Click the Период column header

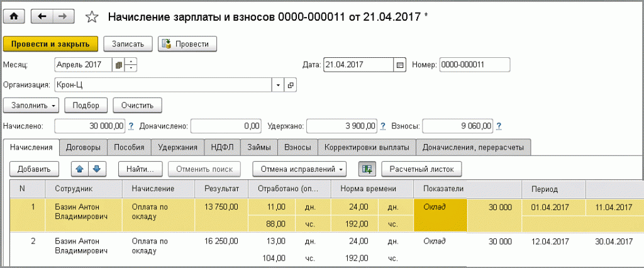[553, 189]
